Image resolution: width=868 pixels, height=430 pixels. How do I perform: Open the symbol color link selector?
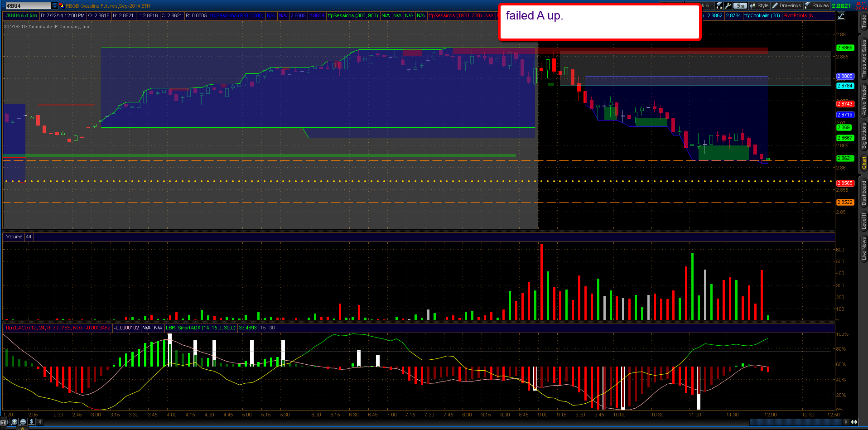pyautogui.click(x=62, y=6)
